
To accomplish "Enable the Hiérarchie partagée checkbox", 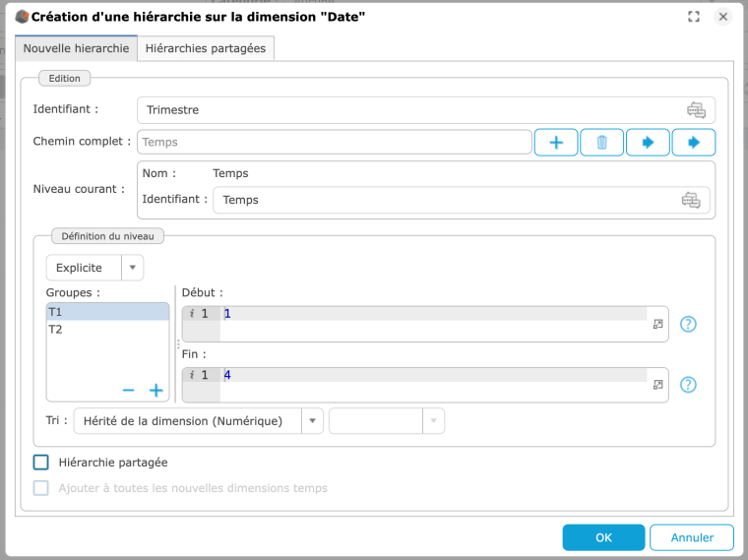I will (x=41, y=462).
